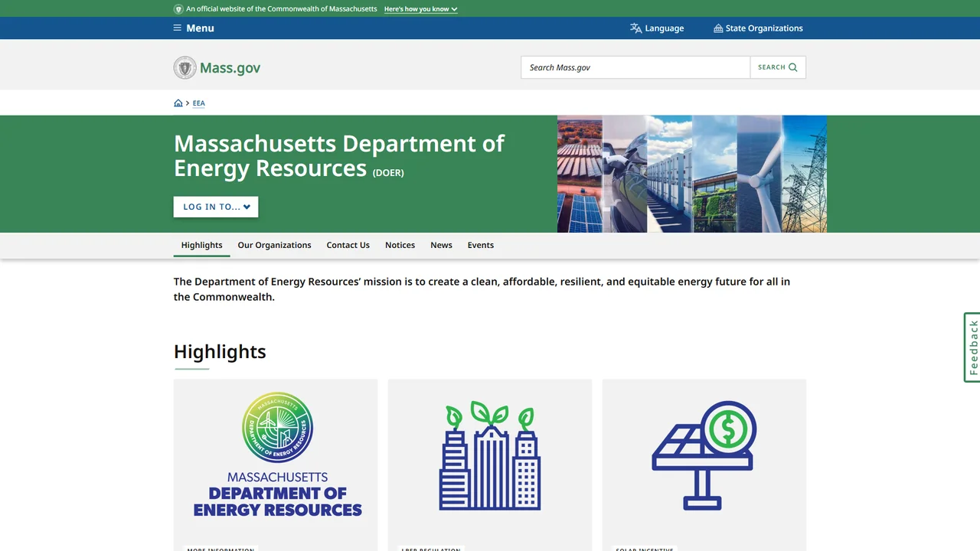
Task: Click the EEA breadcrumb link
Action: (199, 103)
